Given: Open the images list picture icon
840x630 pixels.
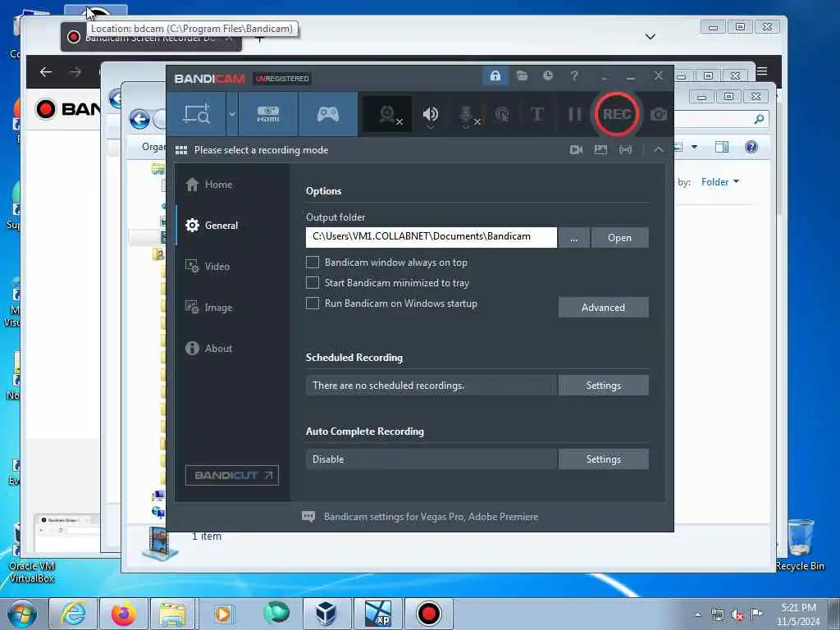Looking at the screenshot, I should click(600, 150).
